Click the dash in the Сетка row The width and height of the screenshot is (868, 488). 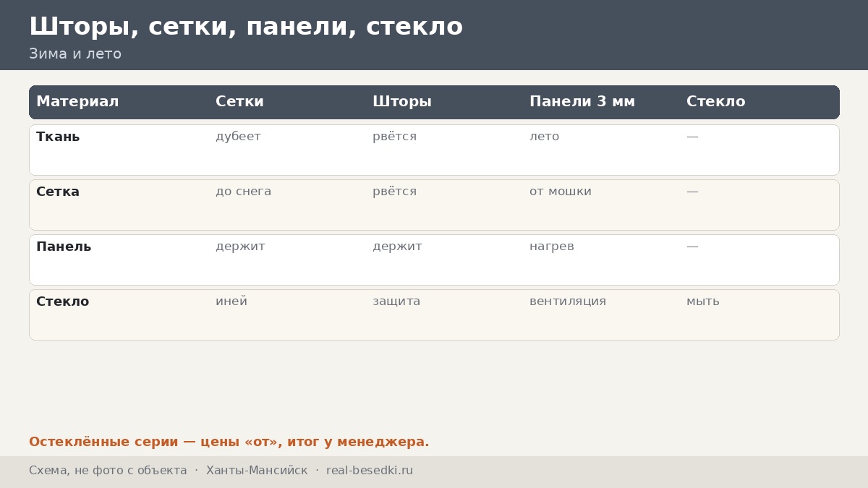692,192
